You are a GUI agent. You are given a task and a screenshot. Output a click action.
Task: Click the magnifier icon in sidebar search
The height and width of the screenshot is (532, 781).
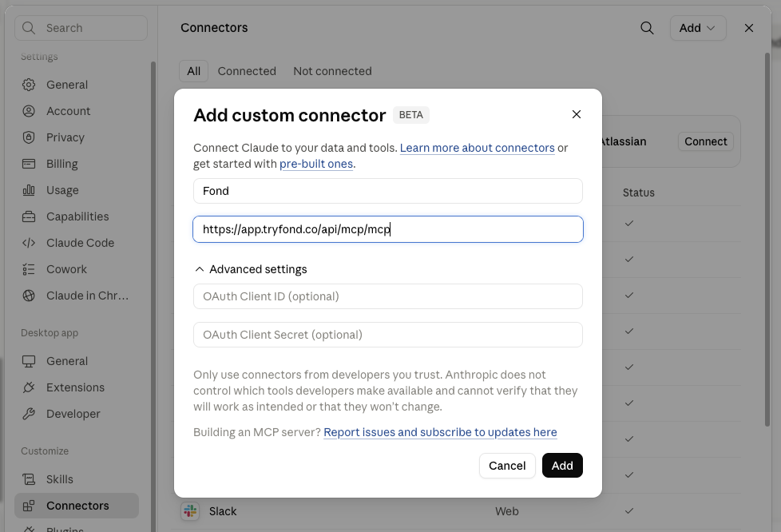[29, 28]
